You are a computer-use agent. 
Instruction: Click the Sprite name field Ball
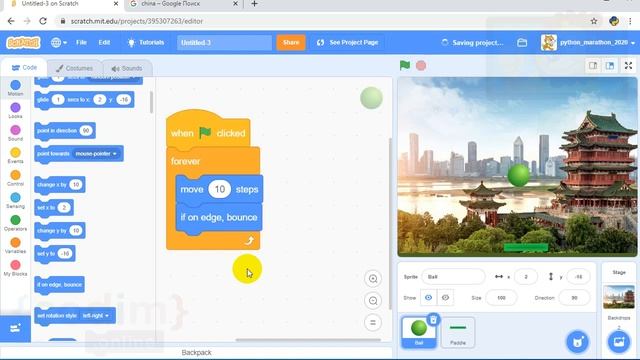pos(453,277)
